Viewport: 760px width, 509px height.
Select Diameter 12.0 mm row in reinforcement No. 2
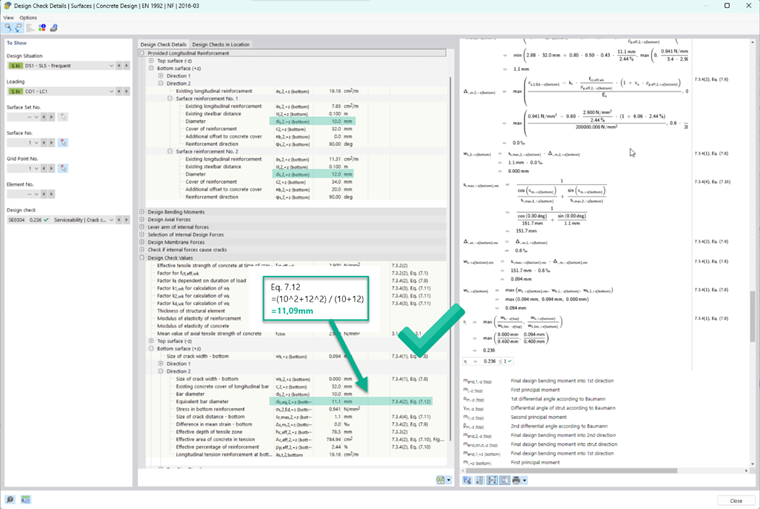296,174
